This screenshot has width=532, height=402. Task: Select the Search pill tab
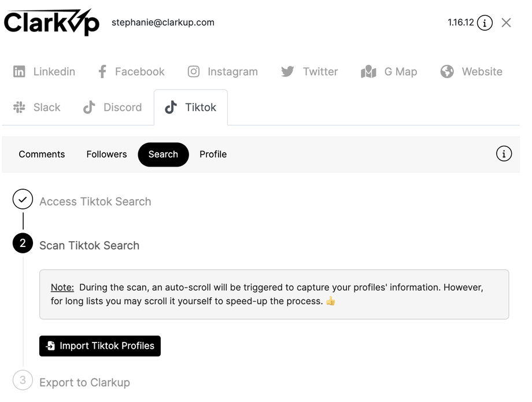[163, 154]
